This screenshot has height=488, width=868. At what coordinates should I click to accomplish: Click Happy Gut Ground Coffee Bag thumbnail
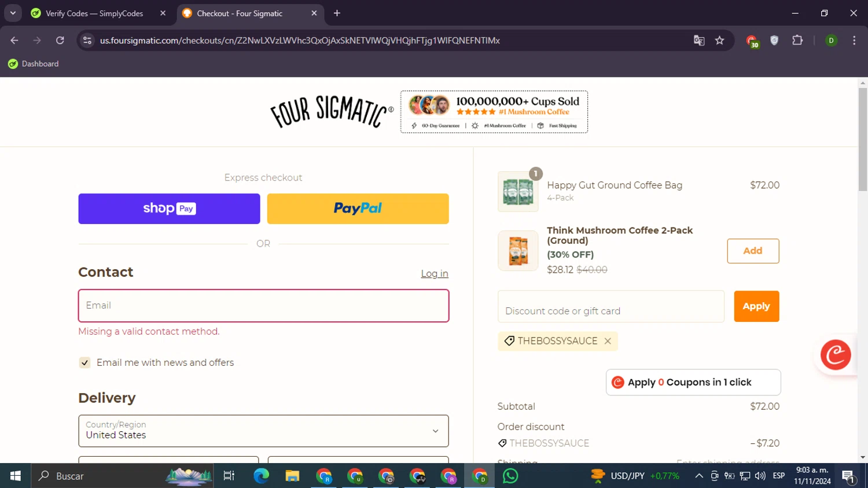518,192
